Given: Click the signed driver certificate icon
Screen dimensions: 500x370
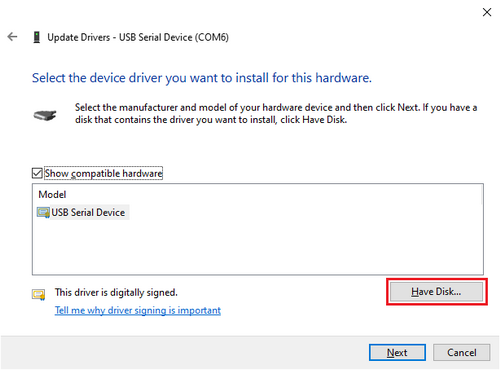Looking at the screenshot, I should (39, 294).
